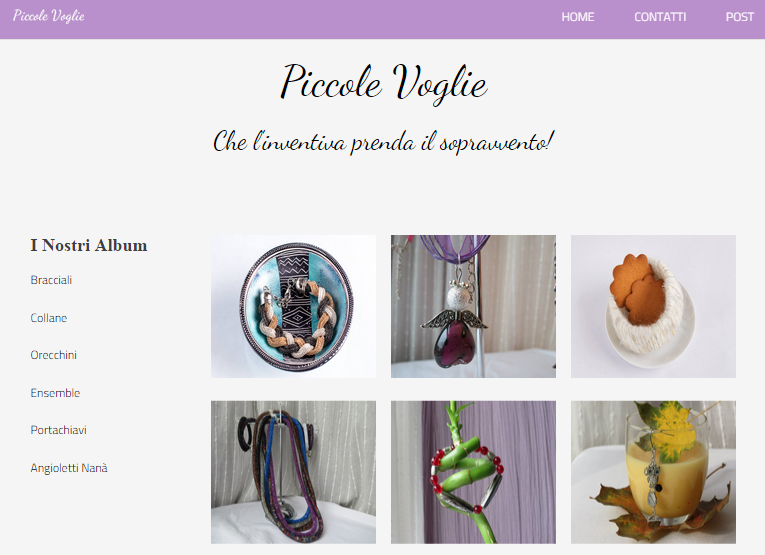
Task: Click the Piccole Voglie navbar logo
Action: (48, 16)
